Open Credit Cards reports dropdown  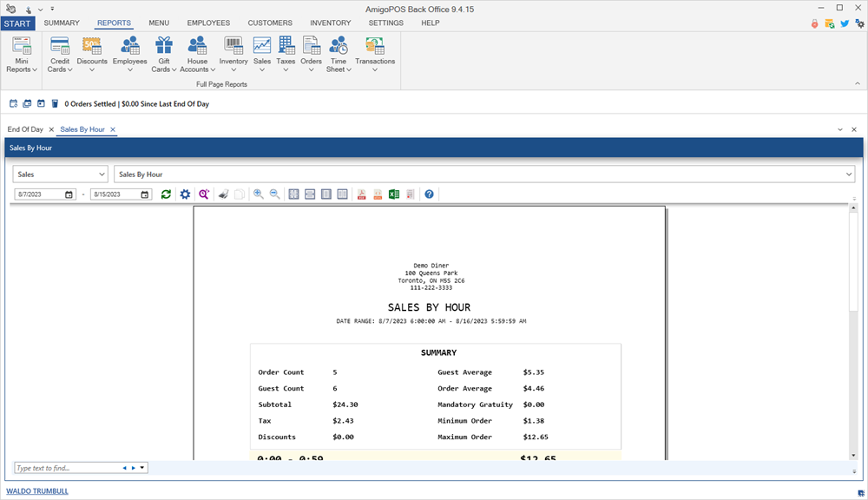pos(60,55)
